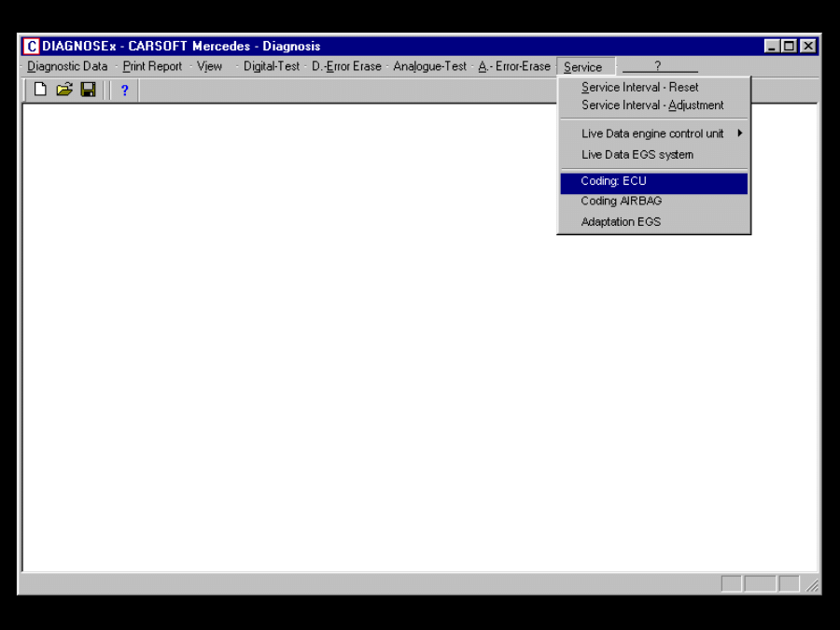Select Adaptation EGS entry
The image size is (840, 630).
pyautogui.click(x=621, y=222)
